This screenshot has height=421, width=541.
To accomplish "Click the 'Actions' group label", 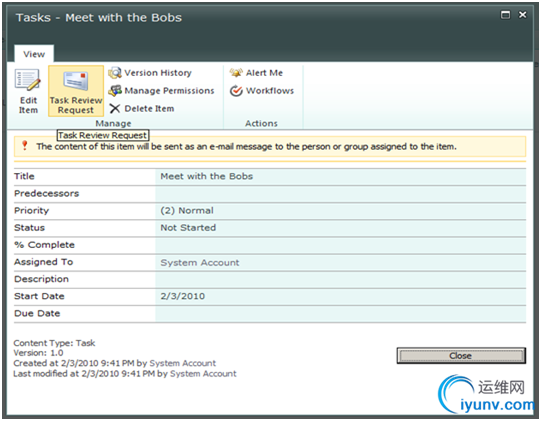I will point(261,123).
